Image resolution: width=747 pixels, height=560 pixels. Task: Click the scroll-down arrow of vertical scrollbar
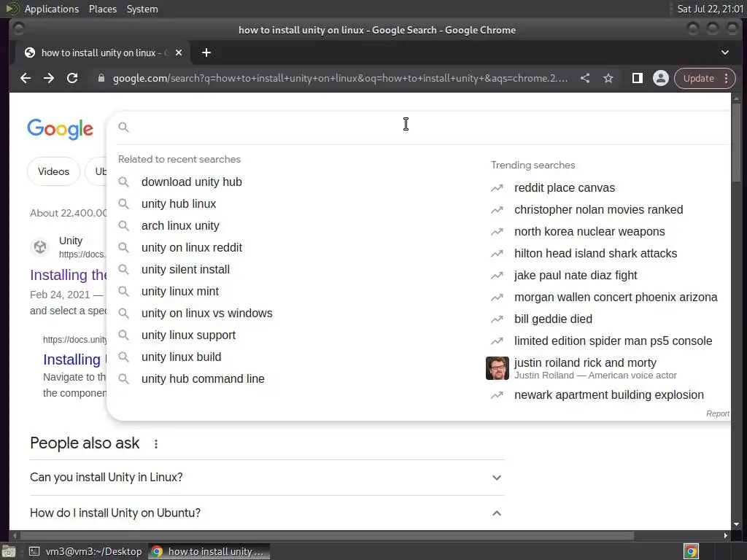pyautogui.click(x=737, y=524)
